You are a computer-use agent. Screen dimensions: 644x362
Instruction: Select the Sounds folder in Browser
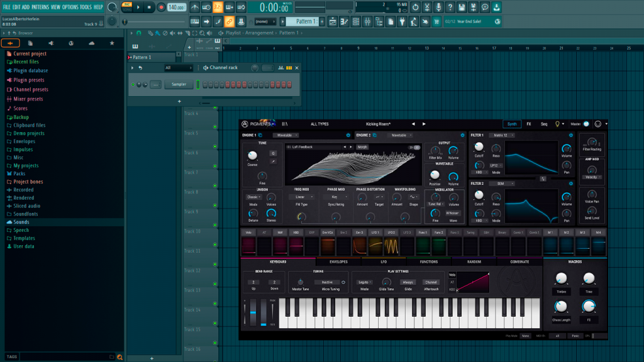click(x=64, y=222)
